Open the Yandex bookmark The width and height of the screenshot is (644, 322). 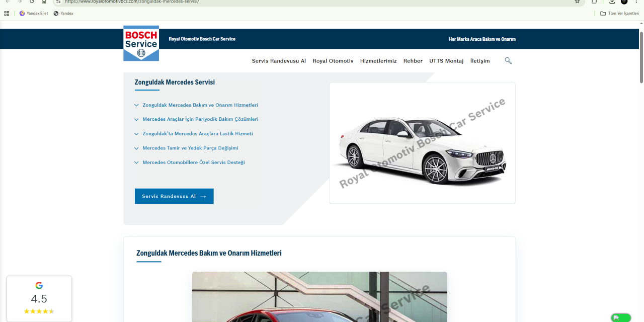[63, 14]
